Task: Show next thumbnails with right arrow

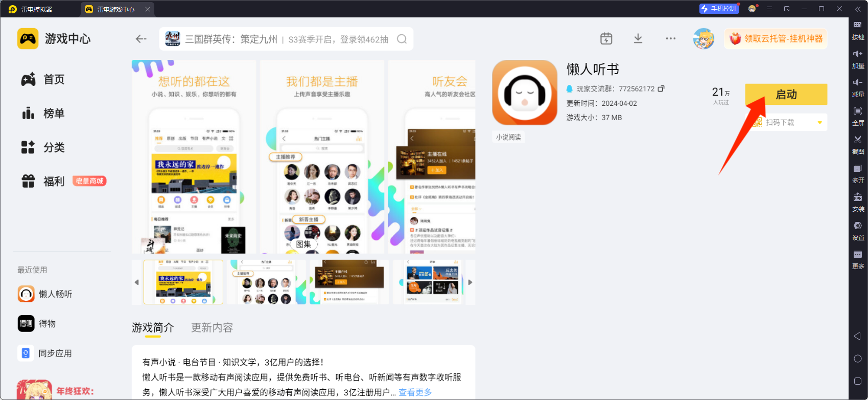Action: tap(470, 282)
